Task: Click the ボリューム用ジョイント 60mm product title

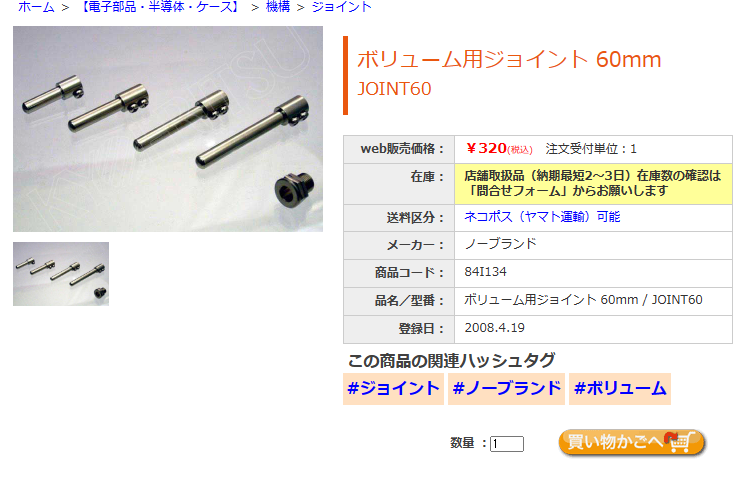Action: (509, 59)
